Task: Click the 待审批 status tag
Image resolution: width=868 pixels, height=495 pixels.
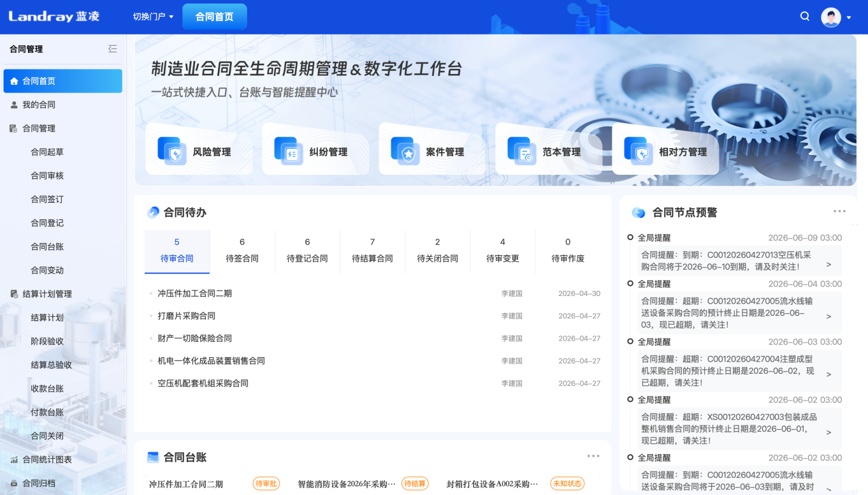Action: tap(266, 484)
